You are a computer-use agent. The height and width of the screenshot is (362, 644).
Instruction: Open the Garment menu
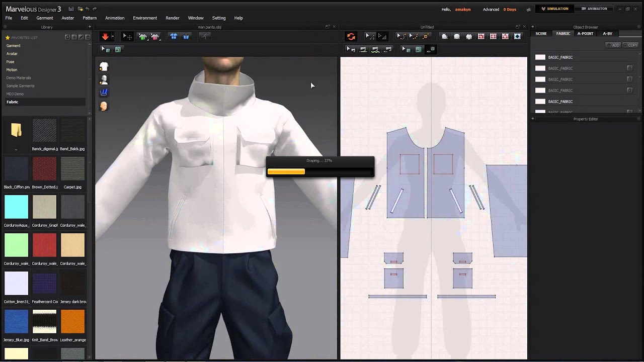click(45, 18)
